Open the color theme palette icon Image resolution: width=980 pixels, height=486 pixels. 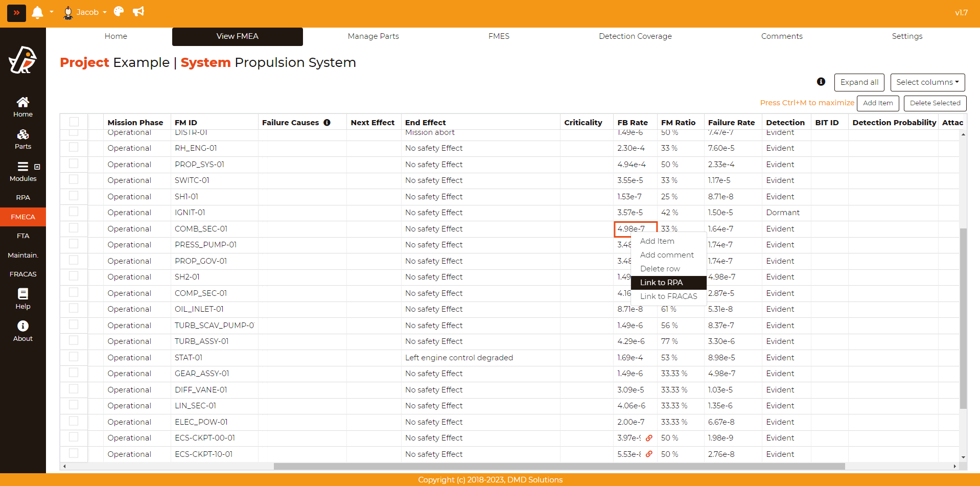point(119,12)
